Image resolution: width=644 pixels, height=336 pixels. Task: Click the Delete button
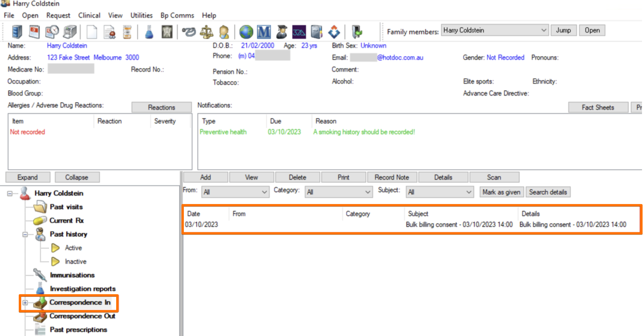[297, 177]
